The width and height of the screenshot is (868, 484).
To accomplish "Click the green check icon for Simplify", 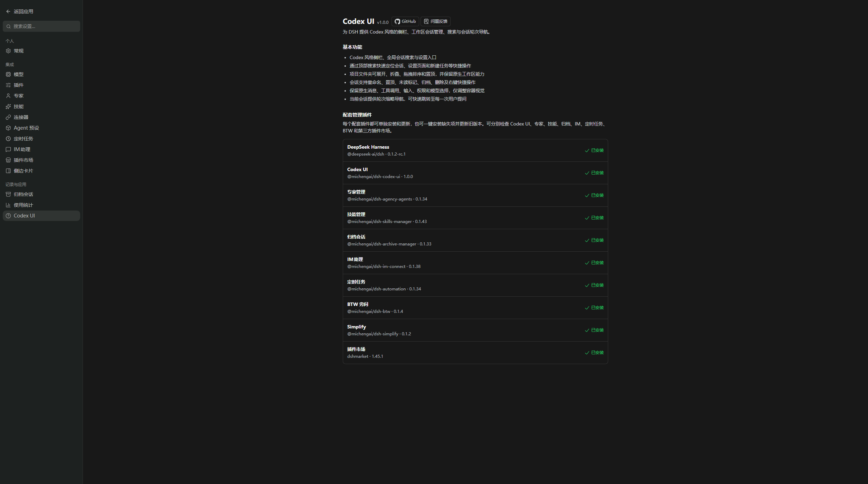I will pyautogui.click(x=587, y=331).
